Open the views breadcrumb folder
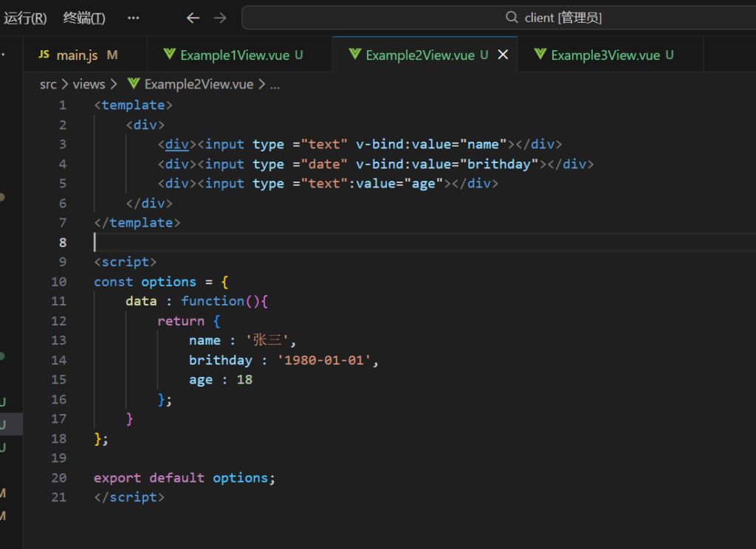Screen dimensions: 756x549 pos(89,84)
